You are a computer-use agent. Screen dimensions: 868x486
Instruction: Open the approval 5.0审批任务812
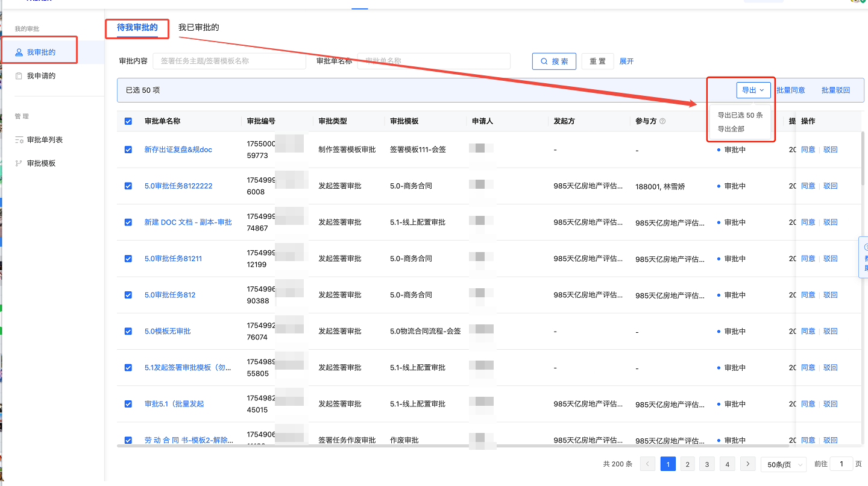click(170, 295)
